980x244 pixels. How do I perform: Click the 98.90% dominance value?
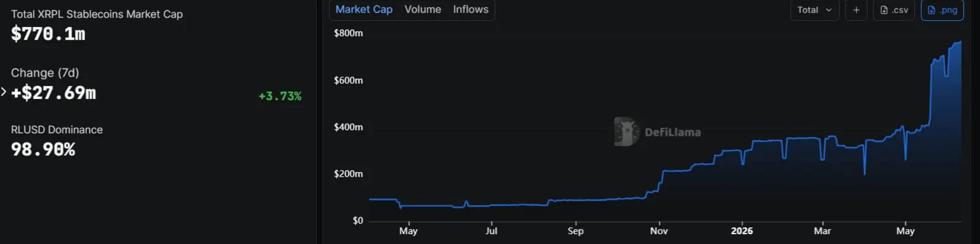[43, 149]
